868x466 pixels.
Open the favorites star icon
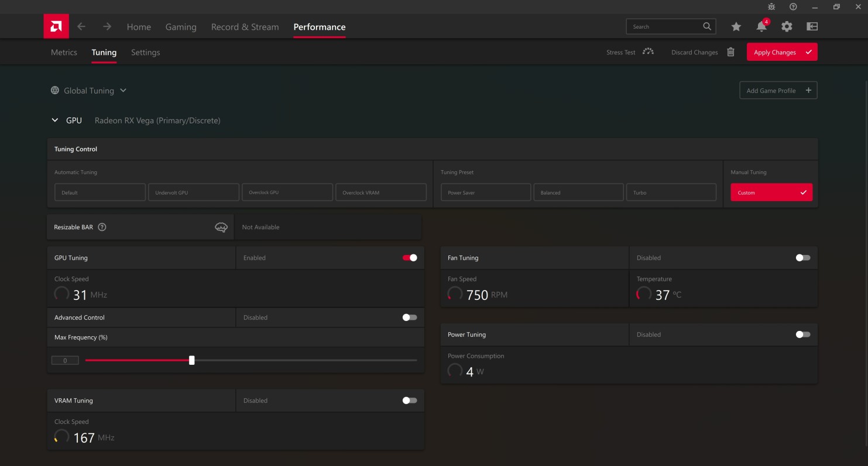point(736,26)
